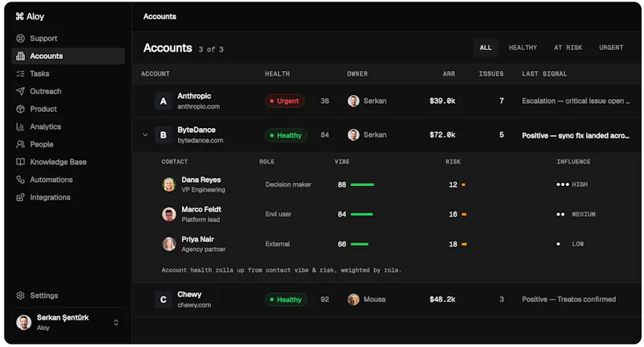
Task: Navigate to Outreach
Action: point(68,92)
